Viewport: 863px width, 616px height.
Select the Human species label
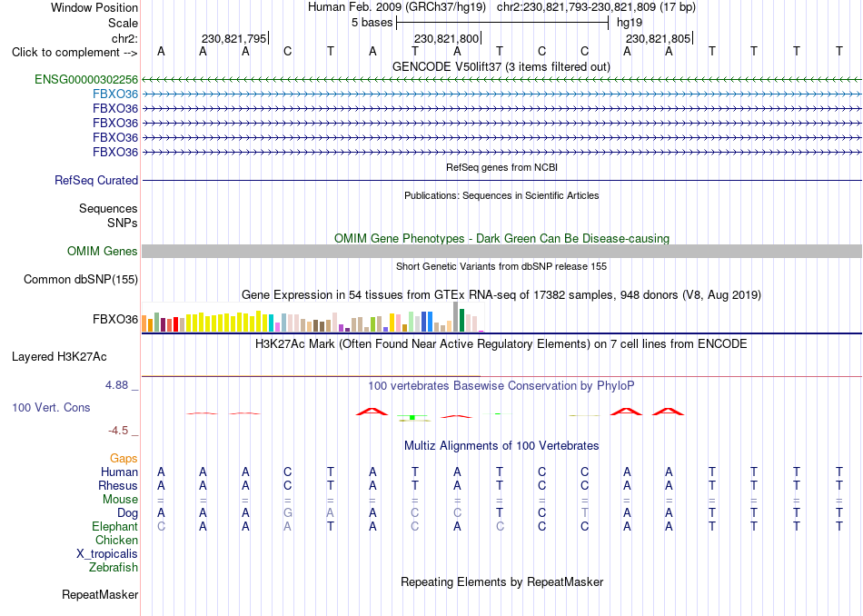click(x=119, y=472)
